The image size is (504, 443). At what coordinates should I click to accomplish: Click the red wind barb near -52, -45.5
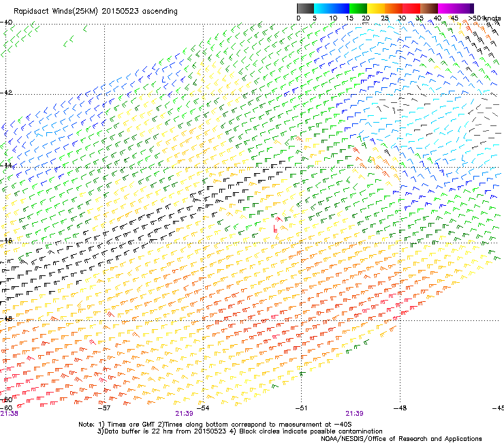click(275, 229)
